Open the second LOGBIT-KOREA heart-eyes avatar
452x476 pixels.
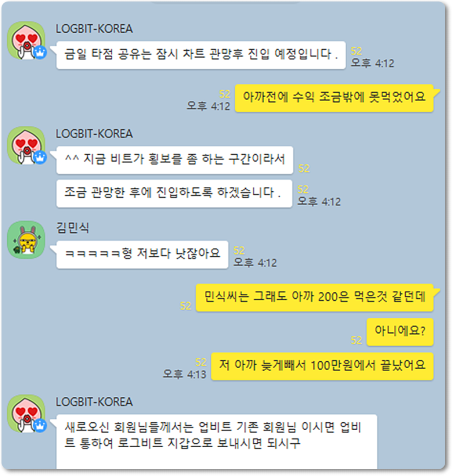pos(27,145)
